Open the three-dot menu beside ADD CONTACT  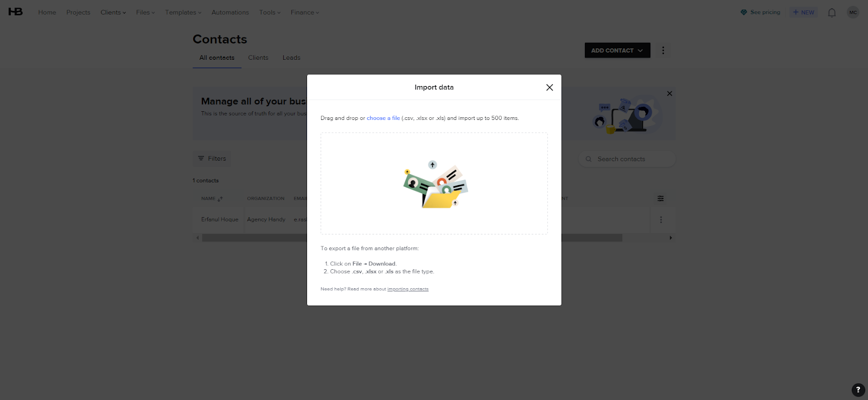point(663,50)
